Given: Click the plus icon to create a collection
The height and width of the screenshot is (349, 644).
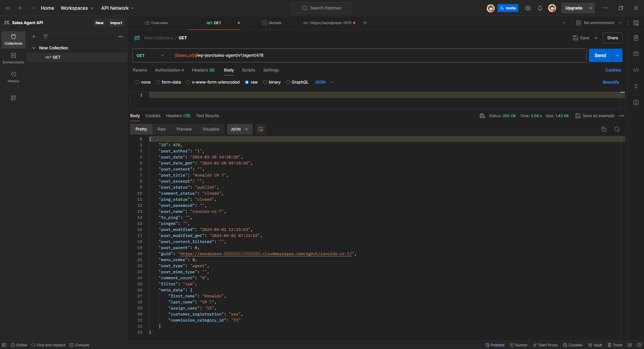Looking at the screenshot, I should (x=34, y=37).
